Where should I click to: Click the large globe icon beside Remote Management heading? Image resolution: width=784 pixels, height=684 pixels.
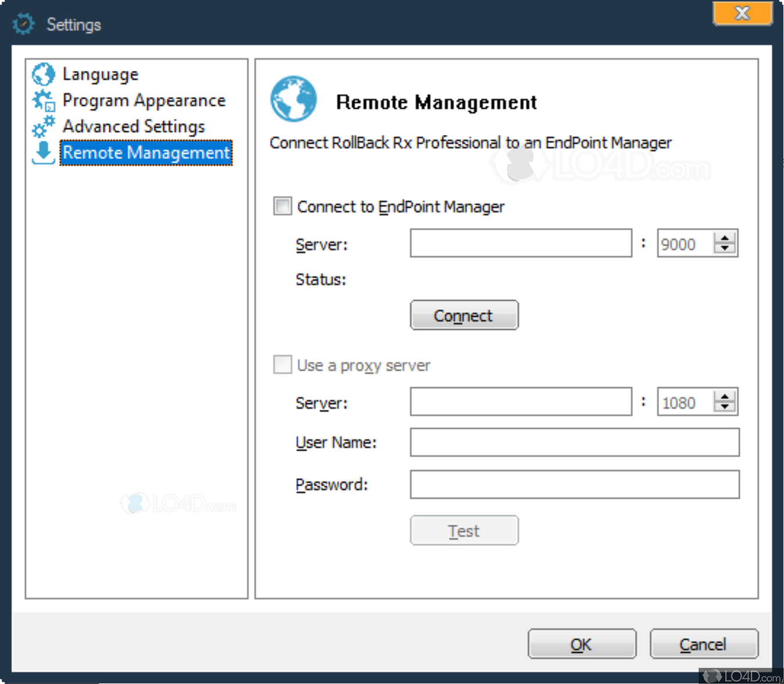pyautogui.click(x=293, y=99)
